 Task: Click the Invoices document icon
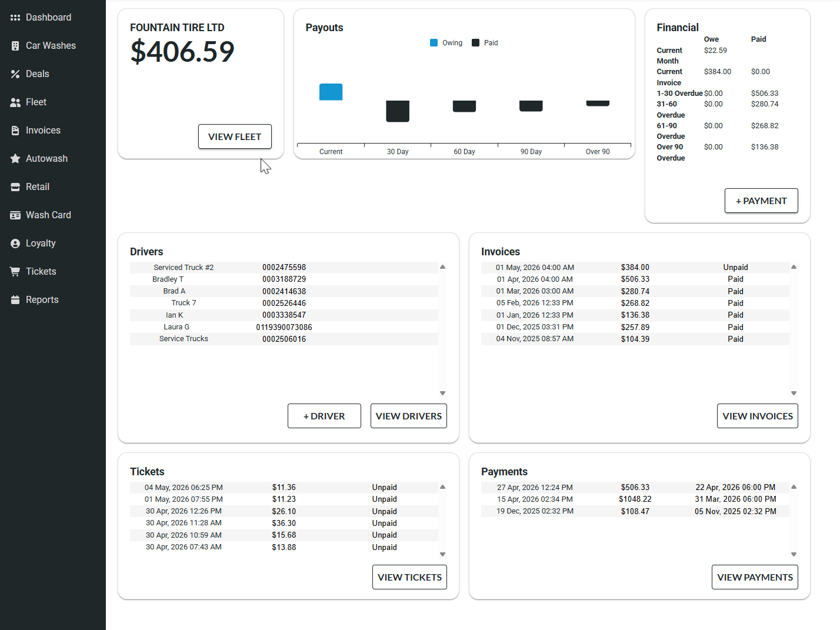[15, 131]
